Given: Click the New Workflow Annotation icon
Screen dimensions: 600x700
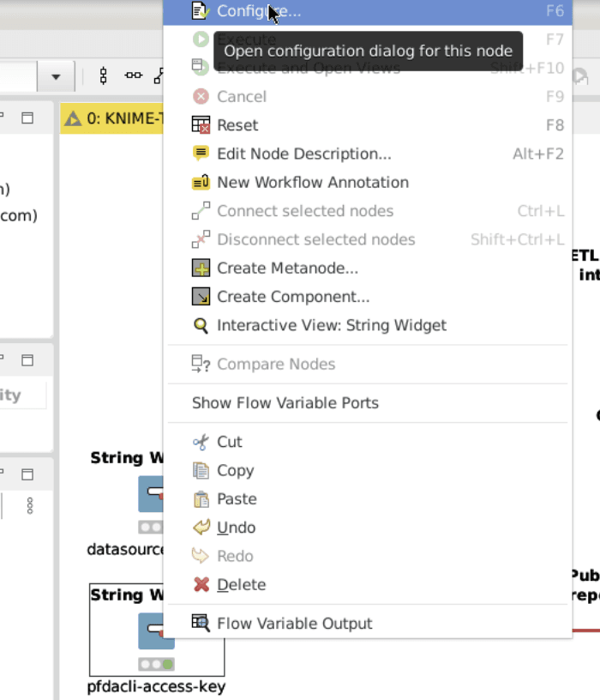Looking at the screenshot, I should [201, 182].
